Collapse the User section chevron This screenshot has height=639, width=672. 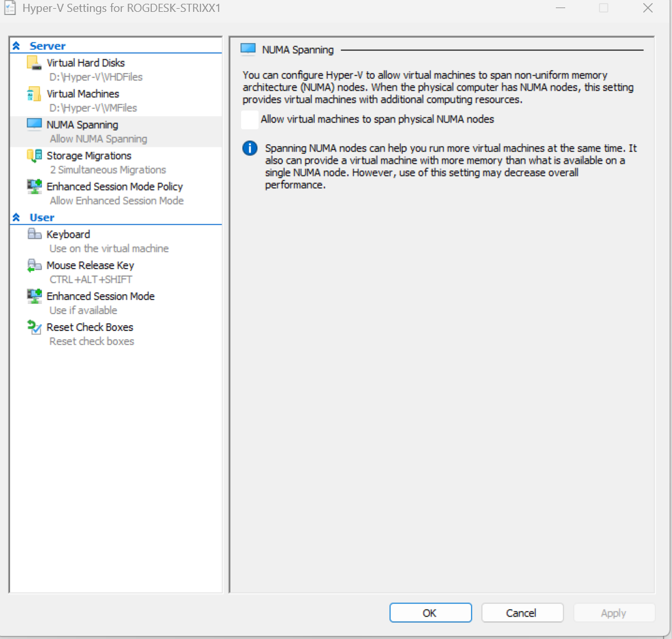pyautogui.click(x=16, y=217)
